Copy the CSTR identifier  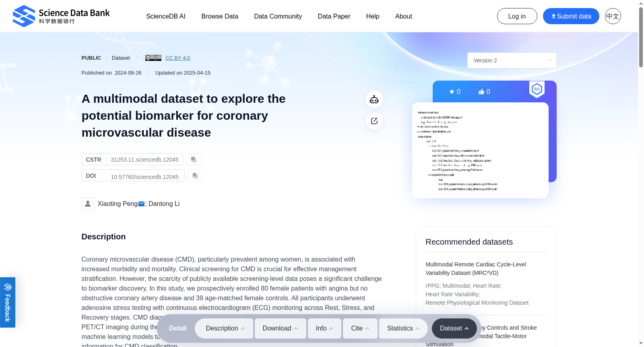pyautogui.click(x=194, y=159)
